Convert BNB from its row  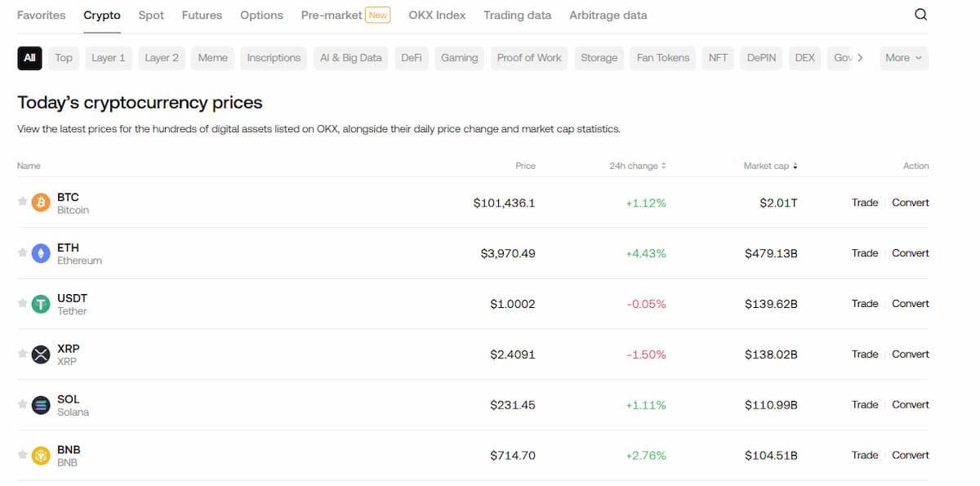911,456
